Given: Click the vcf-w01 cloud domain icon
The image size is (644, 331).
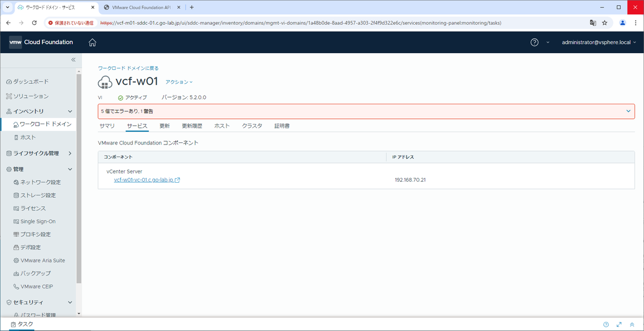Looking at the screenshot, I should tap(105, 82).
